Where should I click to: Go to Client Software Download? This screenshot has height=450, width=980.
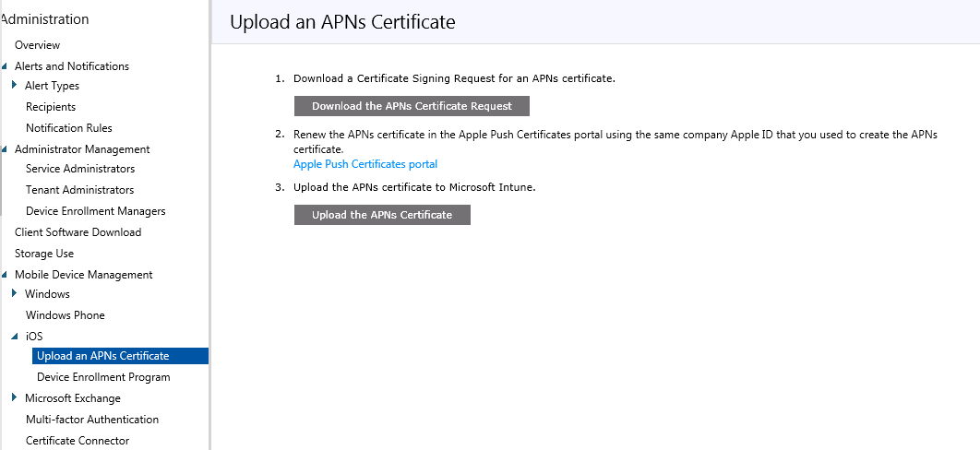pos(78,232)
